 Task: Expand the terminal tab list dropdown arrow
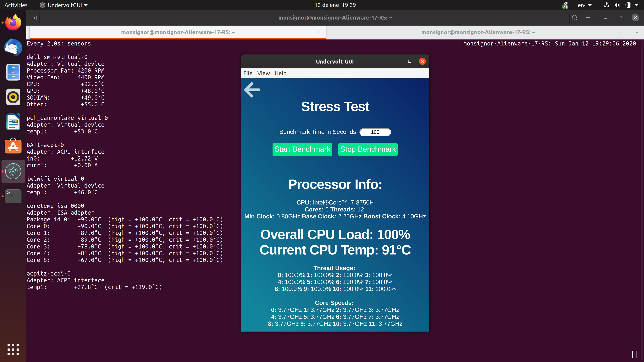[x=637, y=33]
